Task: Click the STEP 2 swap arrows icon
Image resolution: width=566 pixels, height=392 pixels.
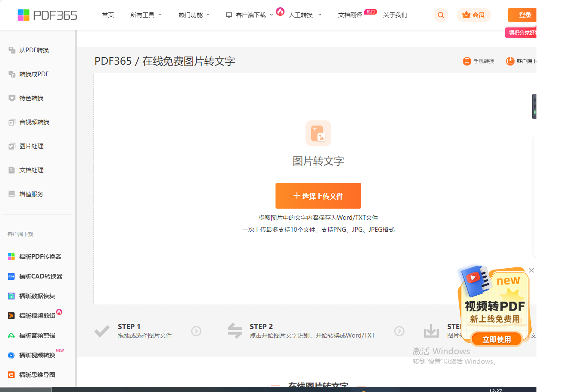Action: coord(235,331)
